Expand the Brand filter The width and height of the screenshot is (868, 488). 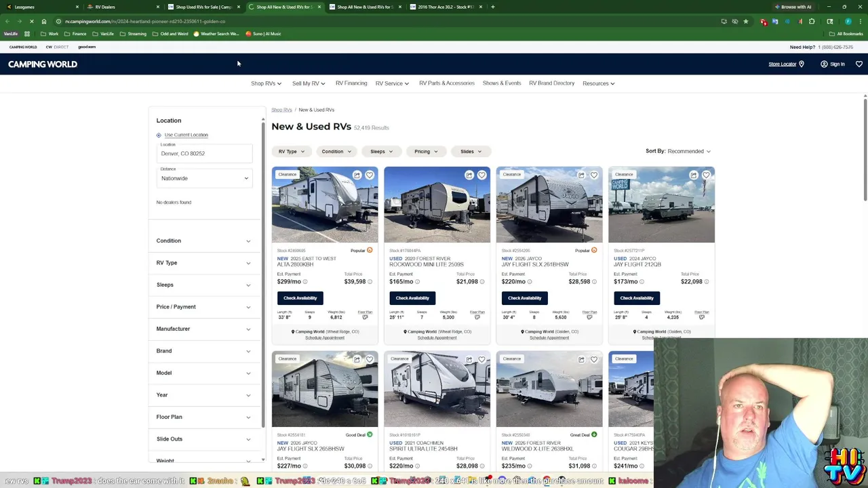[x=203, y=351]
